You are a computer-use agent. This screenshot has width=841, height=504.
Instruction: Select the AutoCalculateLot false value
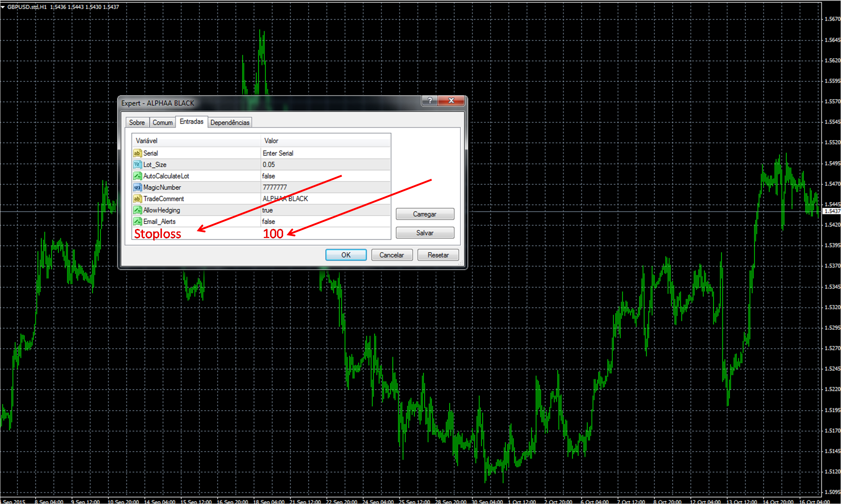[x=269, y=176]
